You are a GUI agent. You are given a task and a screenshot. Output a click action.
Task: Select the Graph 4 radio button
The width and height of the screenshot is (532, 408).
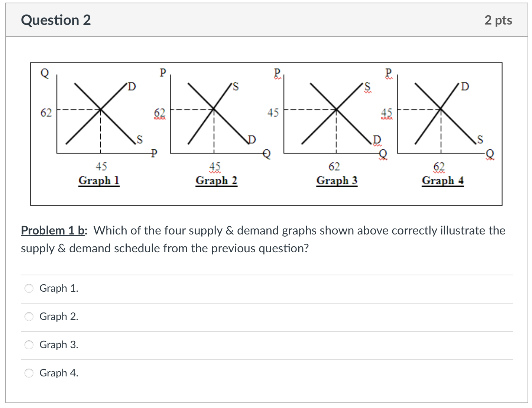pyautogui.click(x=29, y=373)
